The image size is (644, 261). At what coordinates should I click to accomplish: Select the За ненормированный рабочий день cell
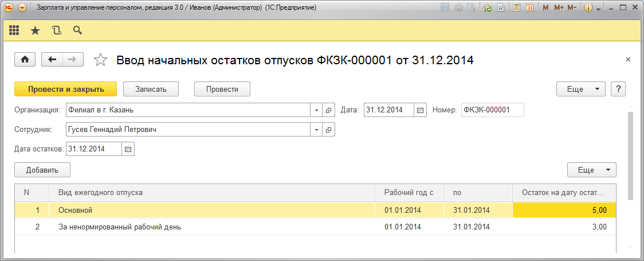click(x=212, y=227)
